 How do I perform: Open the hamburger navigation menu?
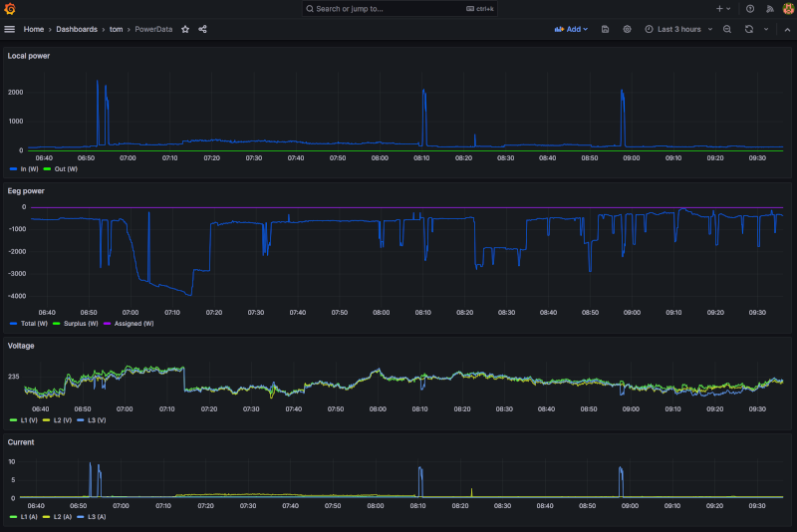point(10,29)
